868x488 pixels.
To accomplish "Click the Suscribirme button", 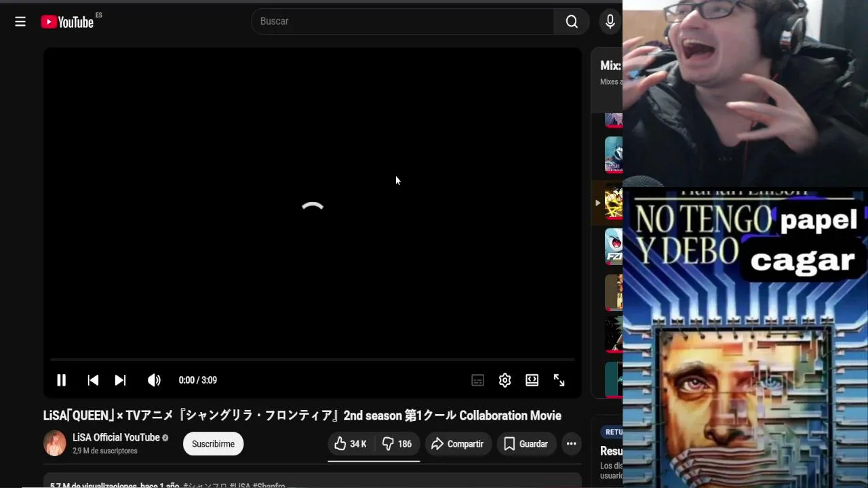I will point(213,444).
